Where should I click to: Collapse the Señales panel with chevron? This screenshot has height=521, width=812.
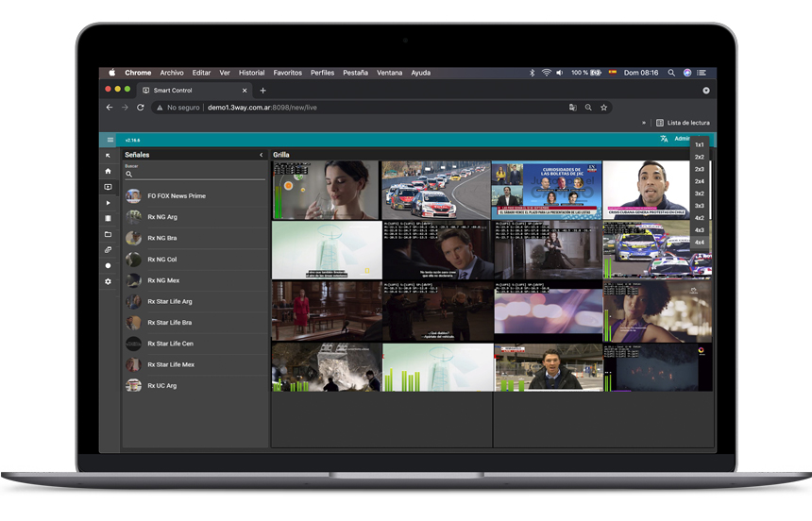tap(262, 155)
